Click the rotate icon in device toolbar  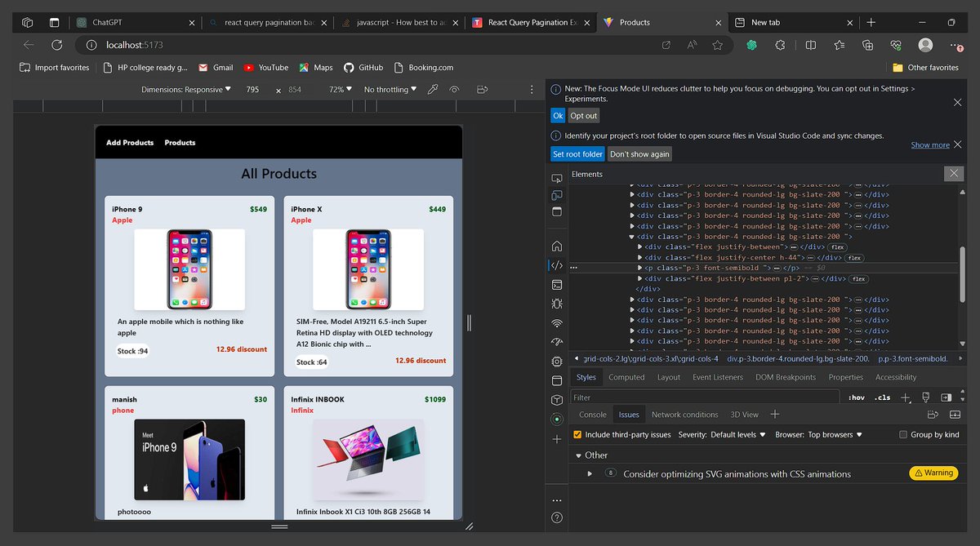point(482,89)
